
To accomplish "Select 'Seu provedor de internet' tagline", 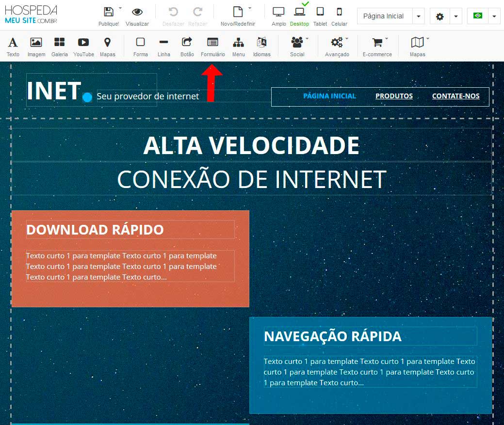I will (148, 96).
